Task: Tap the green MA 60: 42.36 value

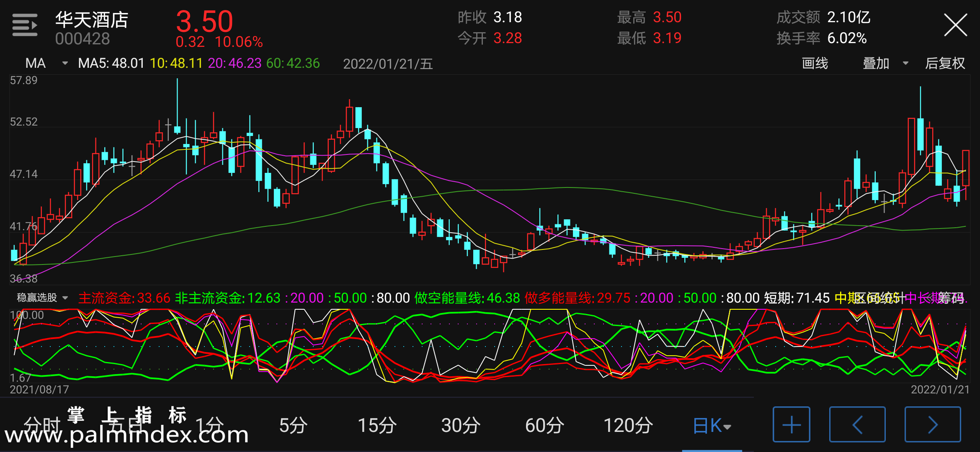Action: 293,63
